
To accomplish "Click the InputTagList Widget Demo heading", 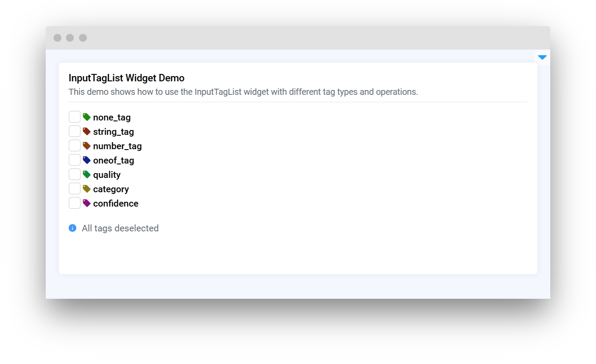I will (x=127, y=78).
